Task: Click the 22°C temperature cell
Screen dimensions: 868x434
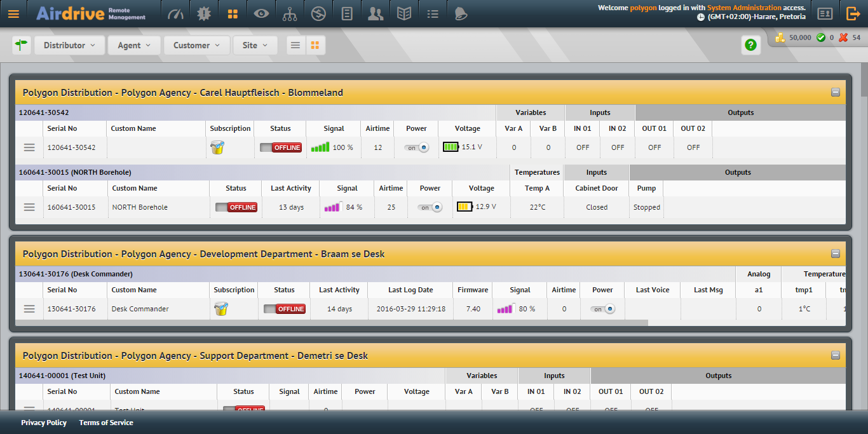Action: pos(538,207)
